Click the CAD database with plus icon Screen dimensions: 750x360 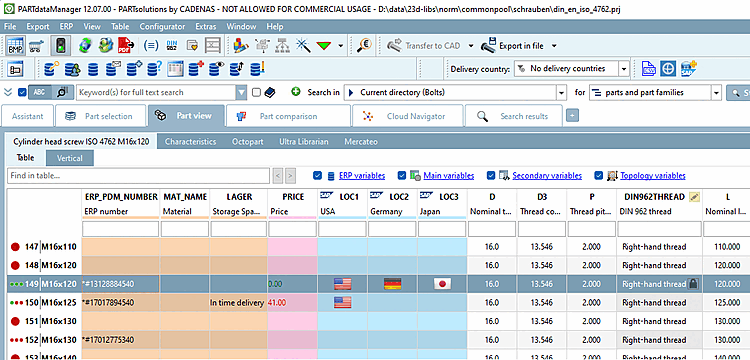(688, 69)
